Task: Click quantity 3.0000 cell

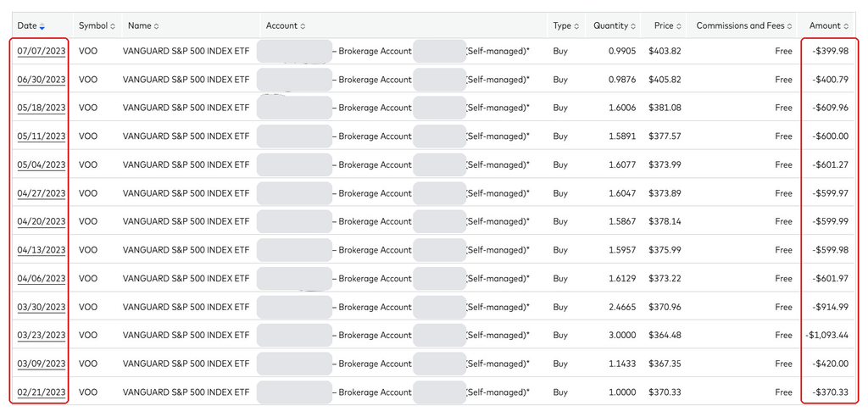Action: pos(623,336)
